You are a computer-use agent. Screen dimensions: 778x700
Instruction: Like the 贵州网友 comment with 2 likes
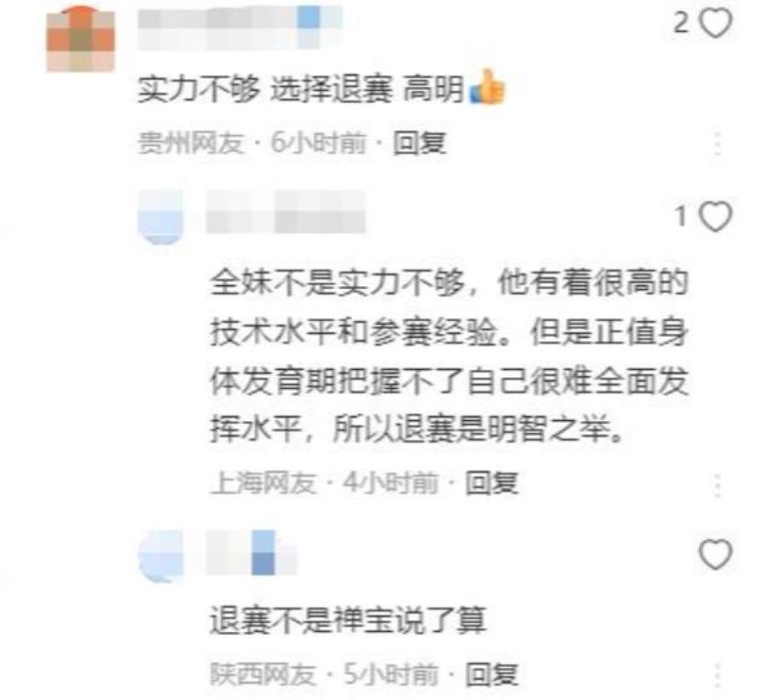pos(716,23)
